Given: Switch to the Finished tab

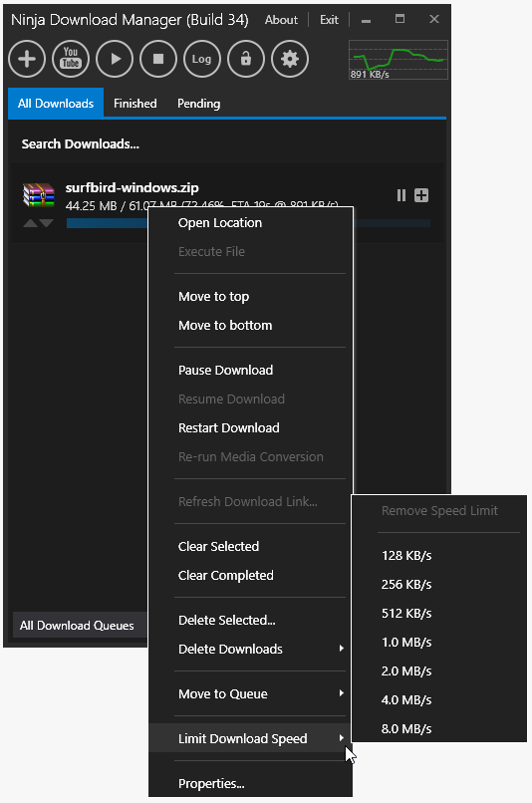Looking at the screenshot, I should pos(135,103).
